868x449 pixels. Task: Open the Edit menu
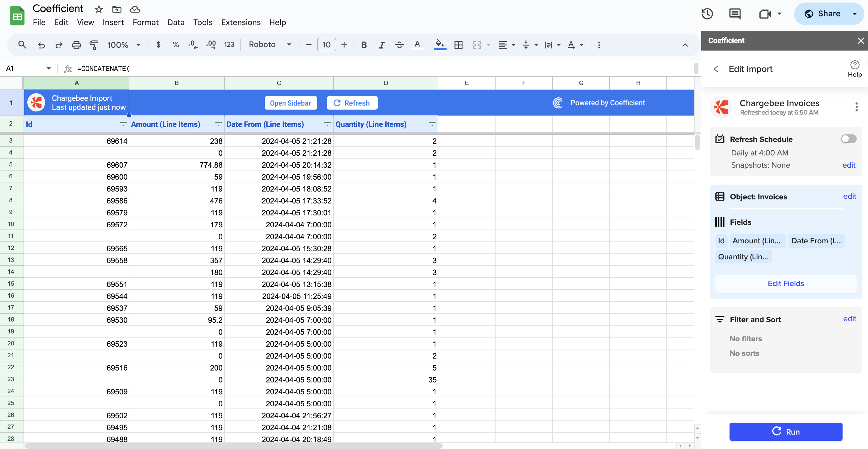(61, 22)
